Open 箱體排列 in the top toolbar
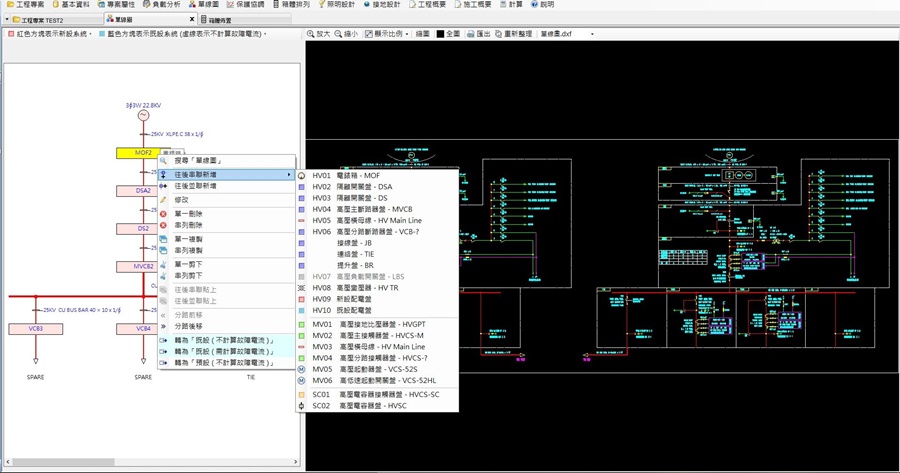 [x=292, y=4]
